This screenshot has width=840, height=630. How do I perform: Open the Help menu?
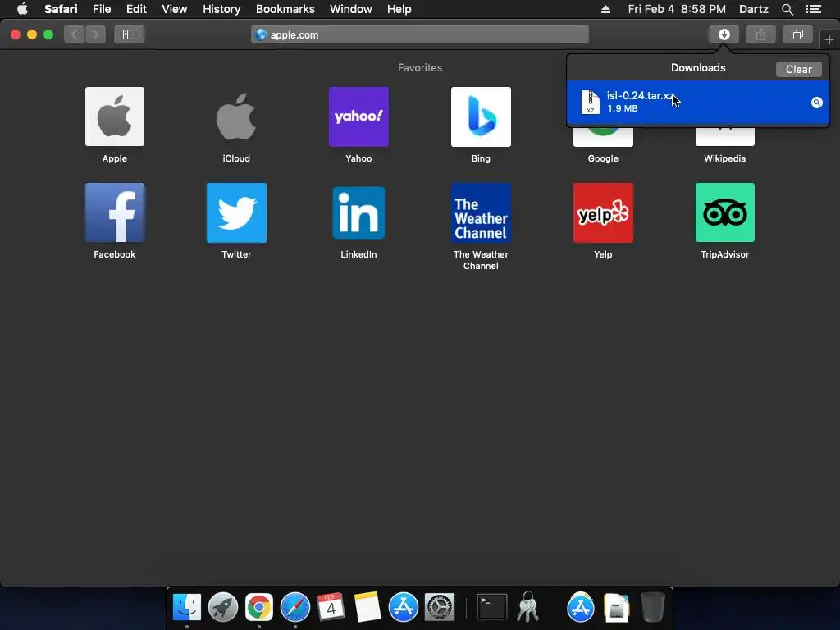tap(399, 9)
